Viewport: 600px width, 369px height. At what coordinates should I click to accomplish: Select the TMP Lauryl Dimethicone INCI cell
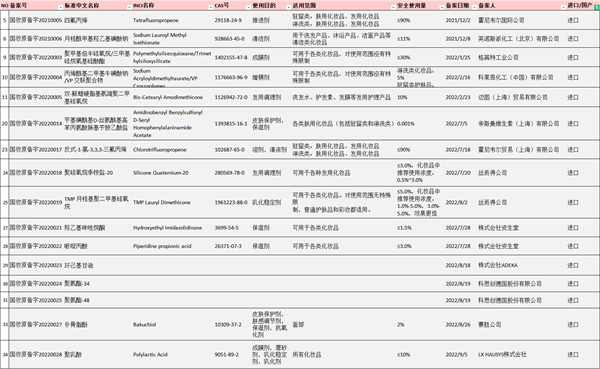pyautogui.click(x=172, y=202)
